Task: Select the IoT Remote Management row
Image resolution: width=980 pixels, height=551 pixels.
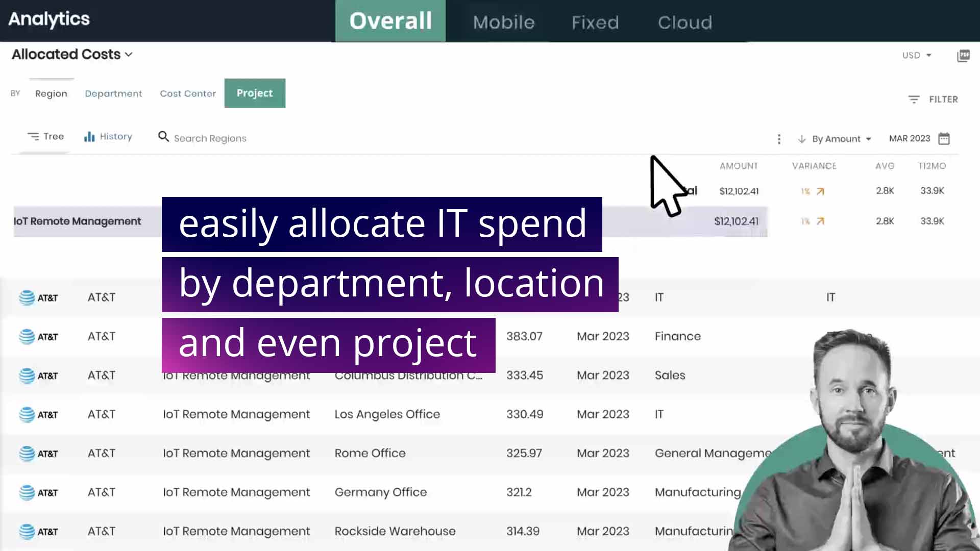Action: pyautogui.click(x=390, y=221)
